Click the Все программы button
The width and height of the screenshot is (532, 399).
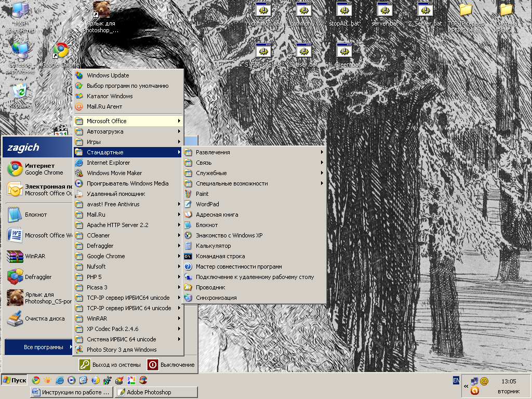coord(38,347)
